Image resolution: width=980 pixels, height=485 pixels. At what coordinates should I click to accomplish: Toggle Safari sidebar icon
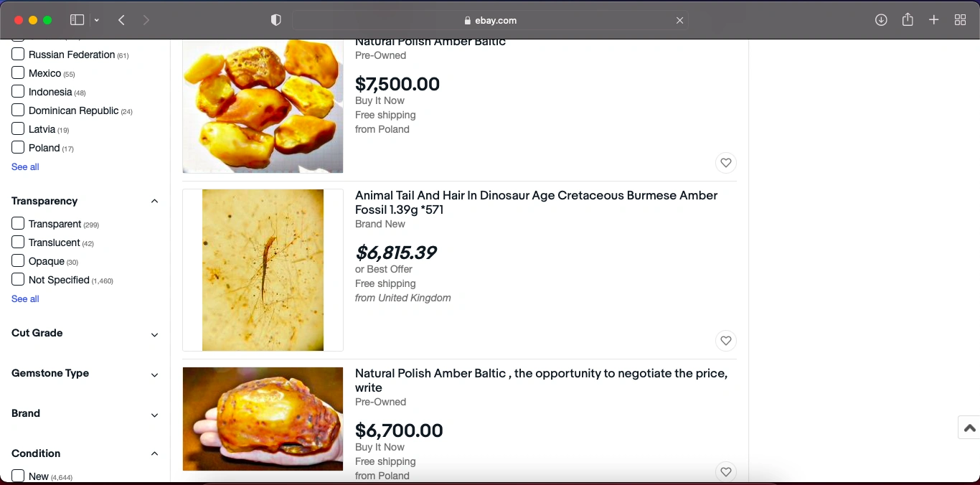[x=77, y=20]
